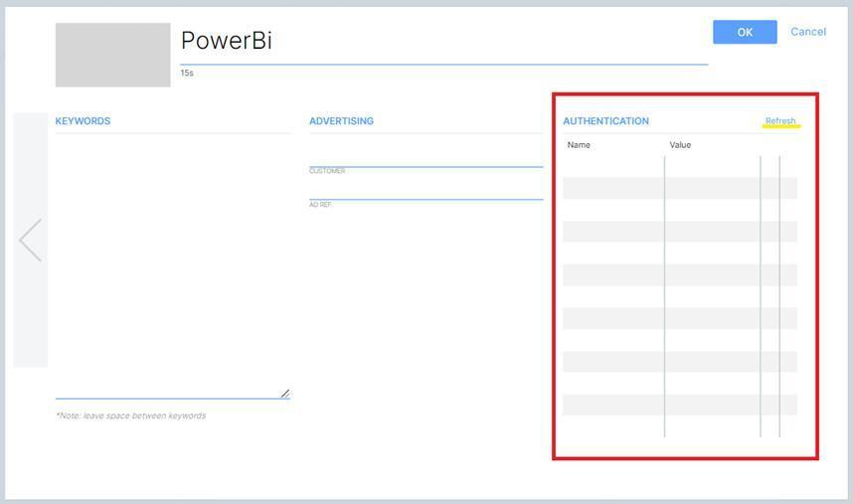Click inside the Keywords text area
The width and height of the screenshot is (853, 504).
[172, 266]
